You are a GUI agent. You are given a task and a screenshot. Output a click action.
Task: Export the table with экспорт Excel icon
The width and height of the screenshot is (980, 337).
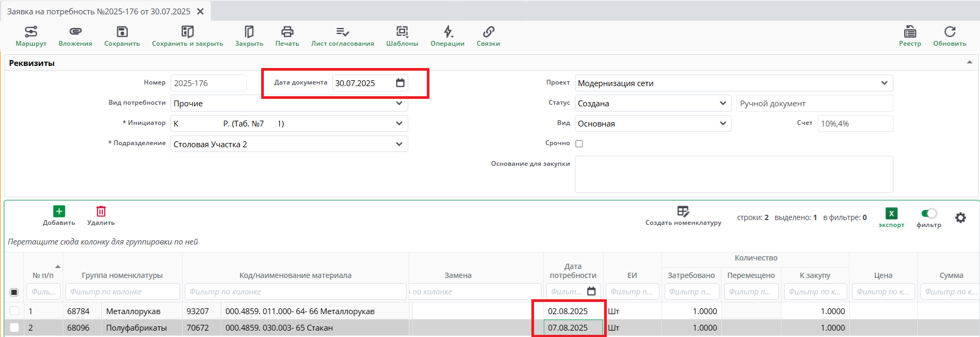(x=891, y=214)
